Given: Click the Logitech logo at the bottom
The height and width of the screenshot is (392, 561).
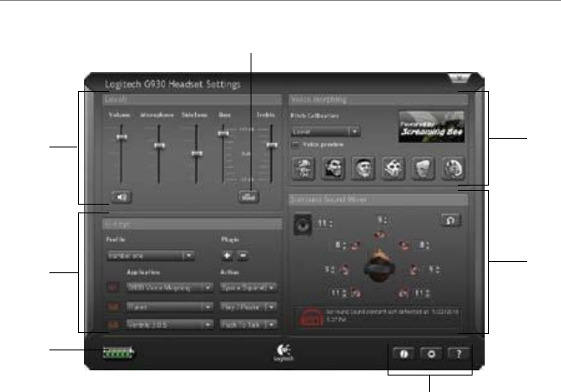Looking at the screenshot, I should 284,352.
